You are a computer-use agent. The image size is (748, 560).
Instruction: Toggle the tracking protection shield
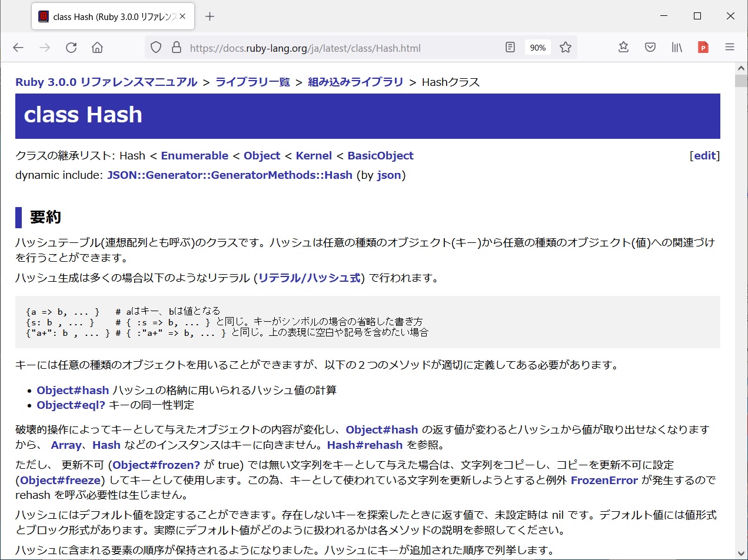pos(155,47)
